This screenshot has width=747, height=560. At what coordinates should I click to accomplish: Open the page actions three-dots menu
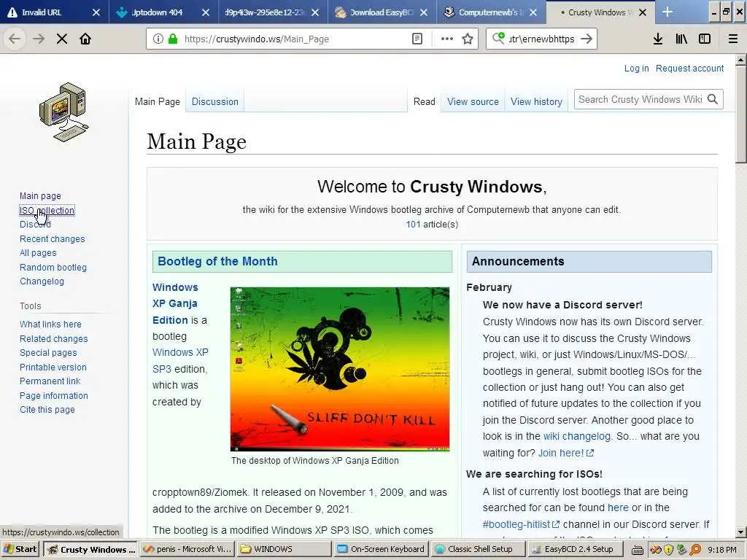[447, 39]
